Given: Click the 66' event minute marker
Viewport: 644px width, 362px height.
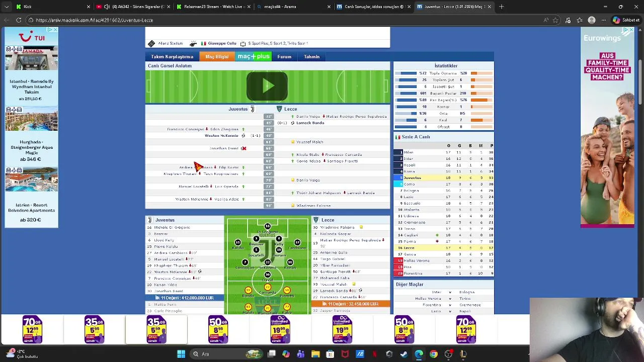Looking at the screenshot, I should [x=269, y=148].
